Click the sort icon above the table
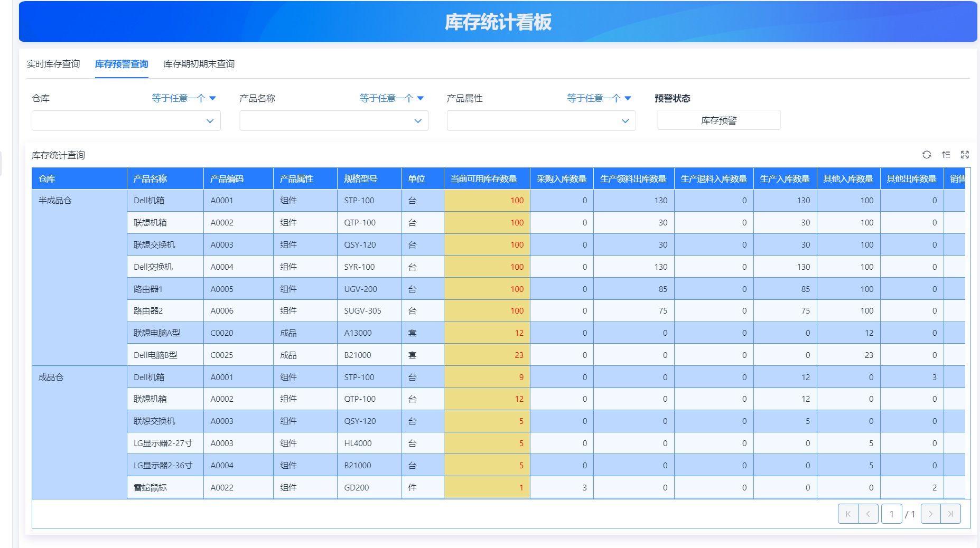 tap(946, 155)
